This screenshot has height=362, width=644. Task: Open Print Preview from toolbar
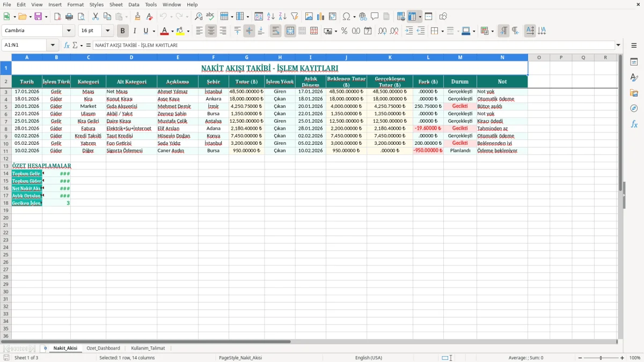pyautogui.click(x=80, y=17)
